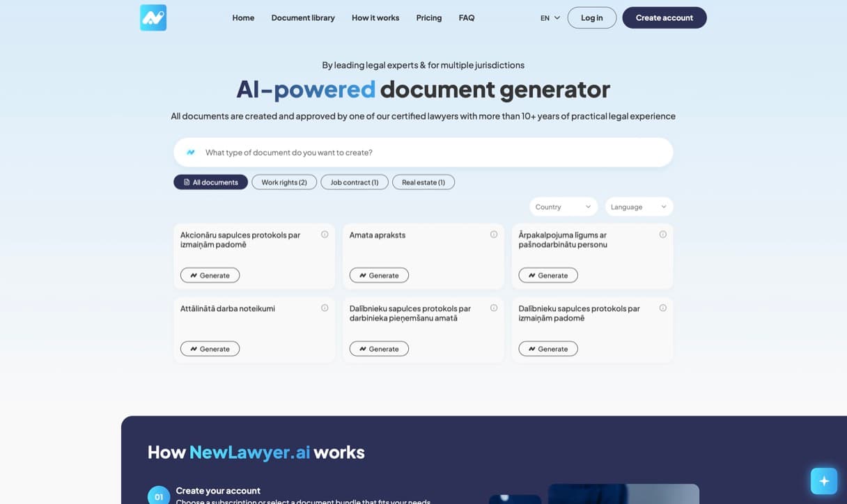
Task: Generate Ārpakalpojuma līgums document
Action: pos(548,276)
